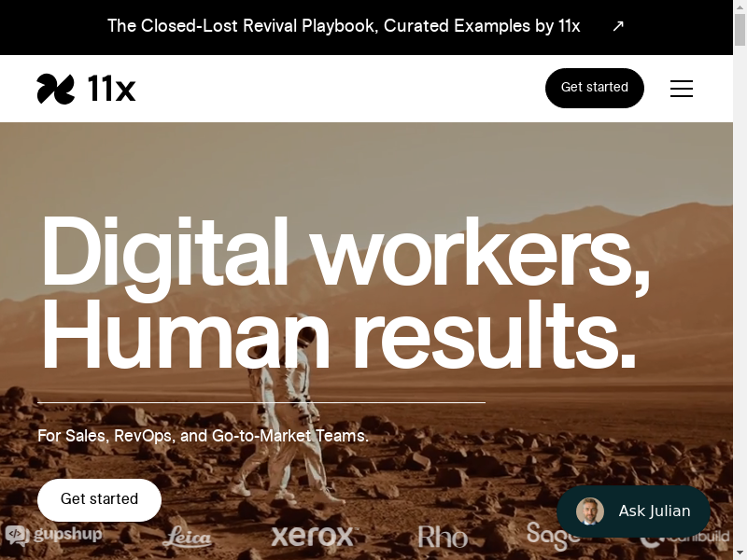Click the scrollbar up arrow
The image size is (747, 560).
pyautogui.click(x=740, y=6)
